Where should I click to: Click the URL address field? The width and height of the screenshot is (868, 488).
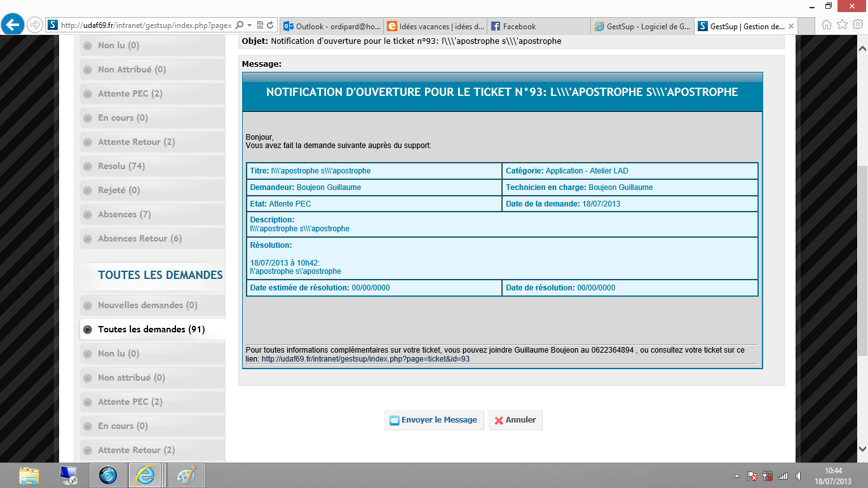click(146, 25)
